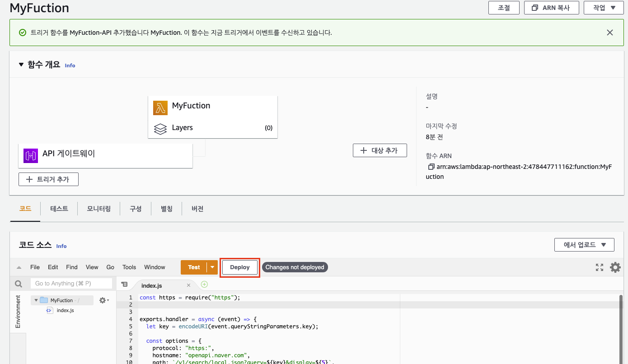Click the Deploy button
This screenshot has width=628, height=364.
(240, 267)
